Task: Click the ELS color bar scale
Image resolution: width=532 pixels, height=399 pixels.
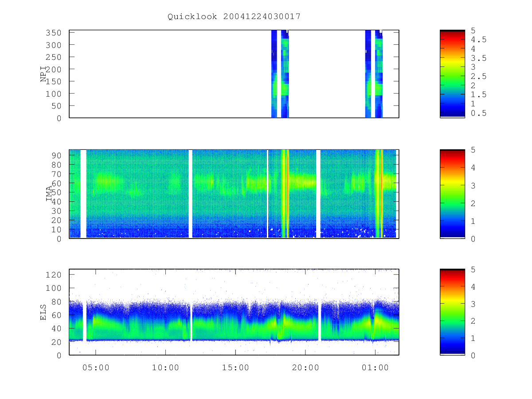Action: 452,312
